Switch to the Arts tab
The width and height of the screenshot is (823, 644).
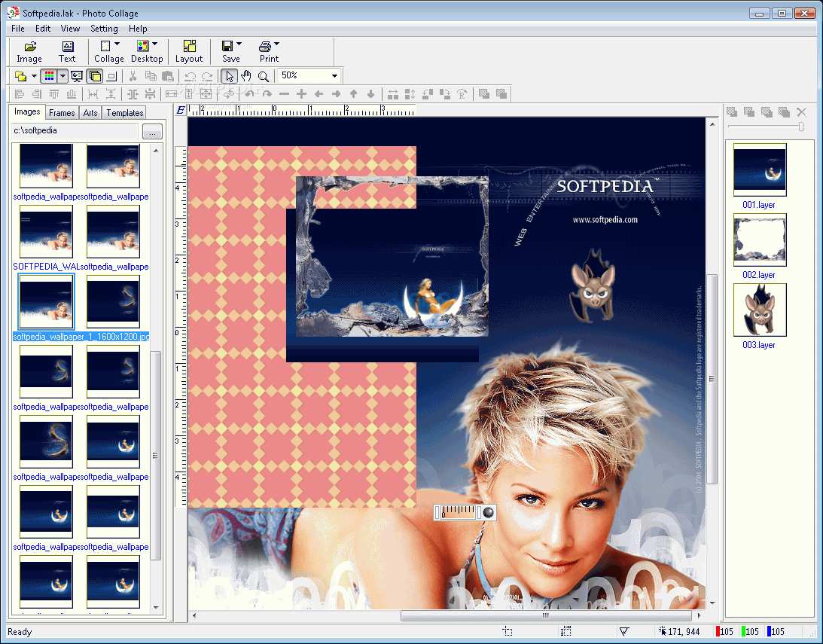point(90,113)
